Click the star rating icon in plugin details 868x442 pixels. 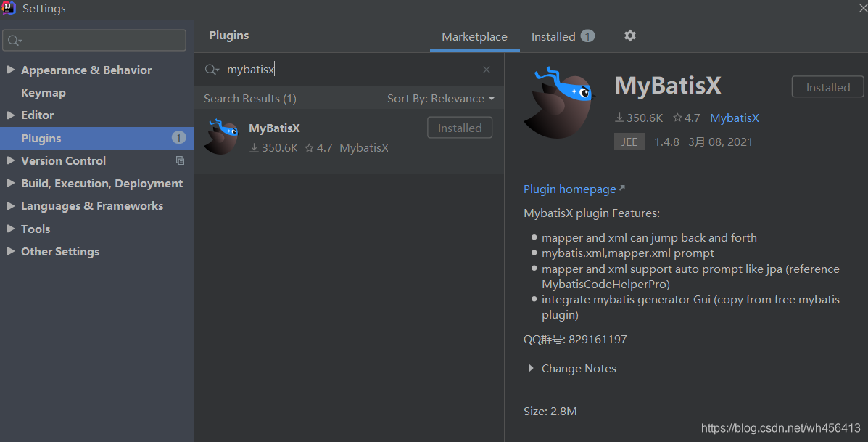677,118
